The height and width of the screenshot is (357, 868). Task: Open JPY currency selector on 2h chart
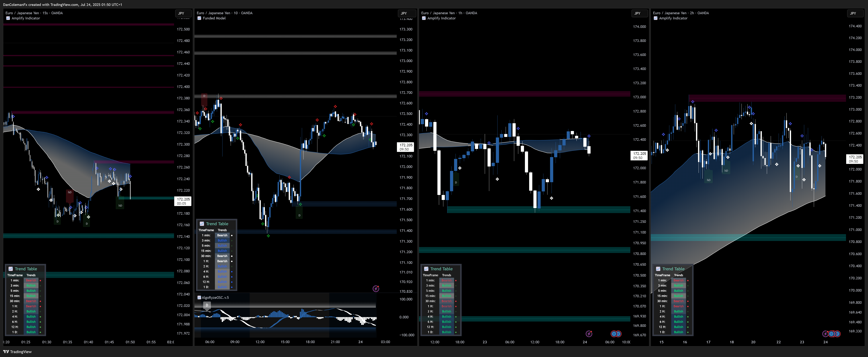point(855,13)
